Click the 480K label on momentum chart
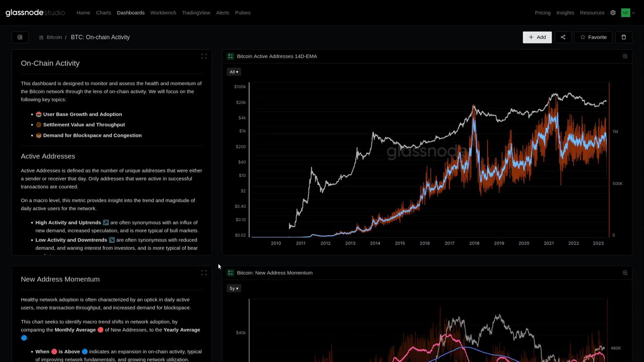The image size is (644, 362). click(616, 348)
